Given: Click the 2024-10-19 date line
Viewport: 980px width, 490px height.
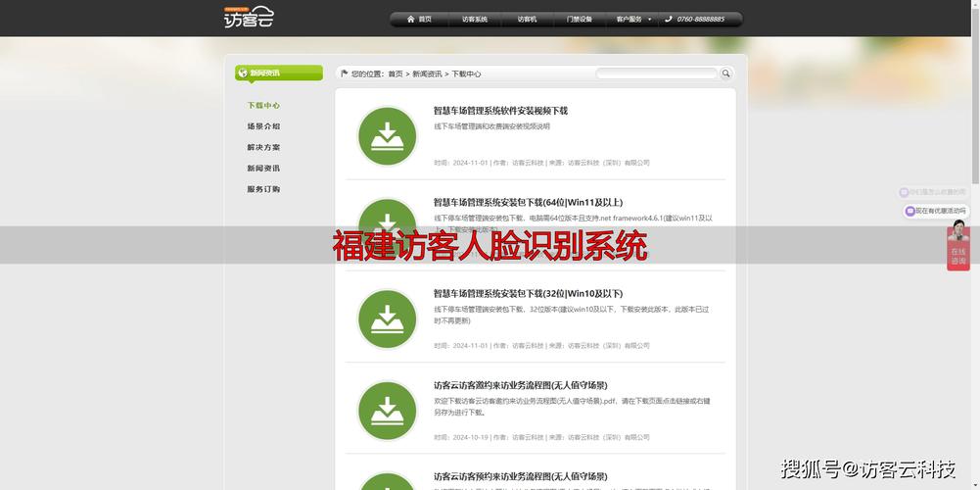Looking at the screenshot, I should (541, 437).
